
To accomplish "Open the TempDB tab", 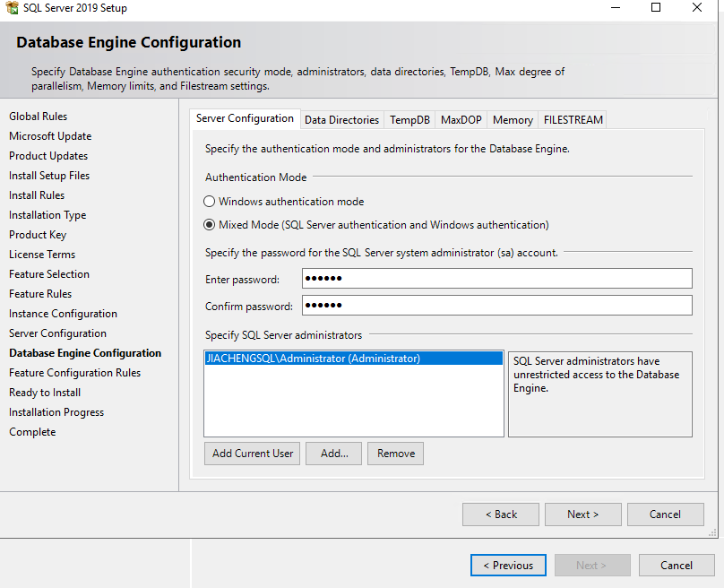I will [x=409, y=119].
